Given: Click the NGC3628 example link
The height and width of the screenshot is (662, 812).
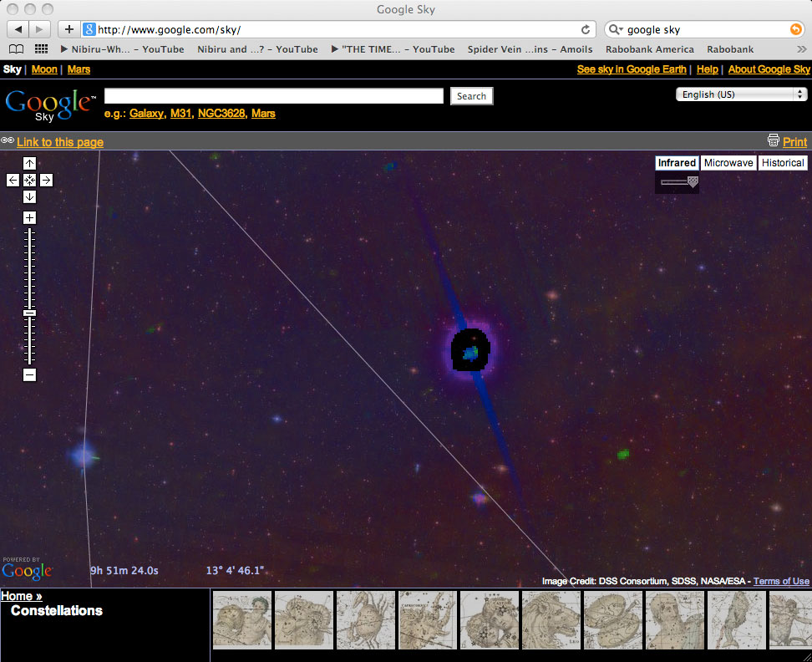Looking at the screenshot, I should click(221, 114).
